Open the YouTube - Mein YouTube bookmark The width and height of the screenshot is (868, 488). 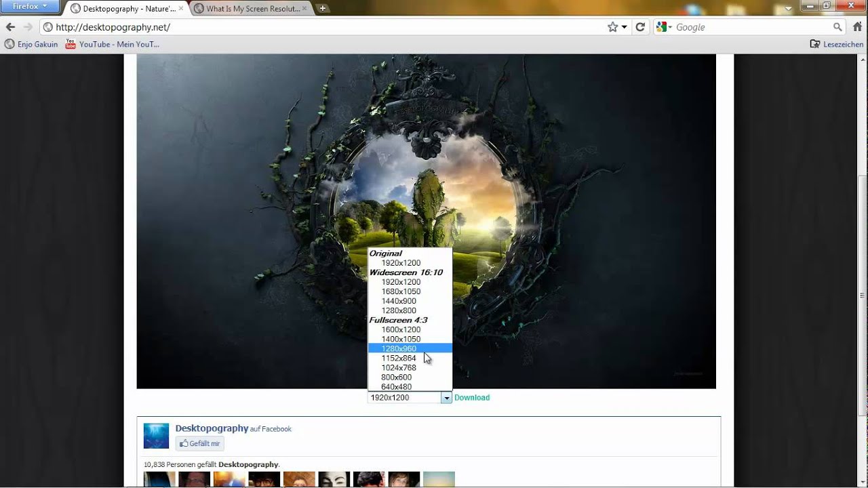pyautogui.click(x=113, y=44)
